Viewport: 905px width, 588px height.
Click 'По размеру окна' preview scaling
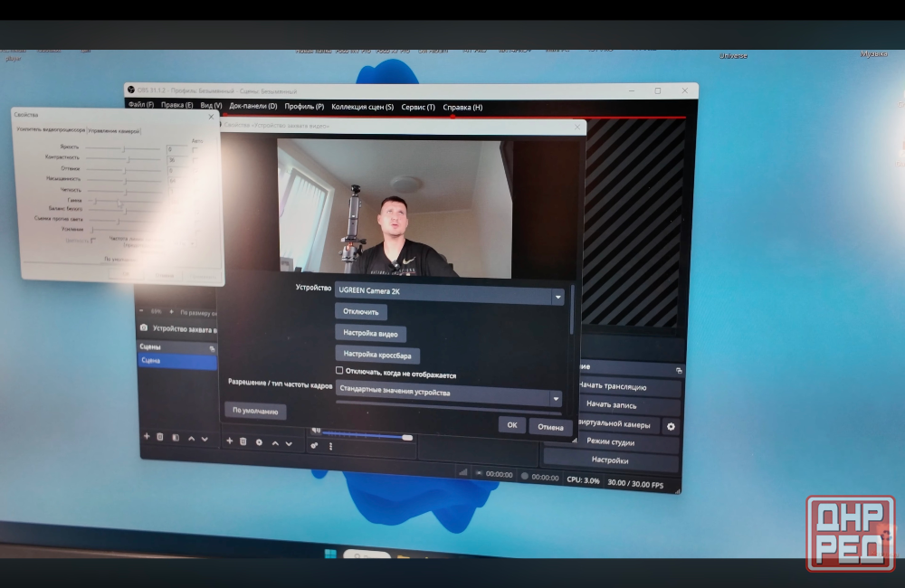(x=198, y=313)
